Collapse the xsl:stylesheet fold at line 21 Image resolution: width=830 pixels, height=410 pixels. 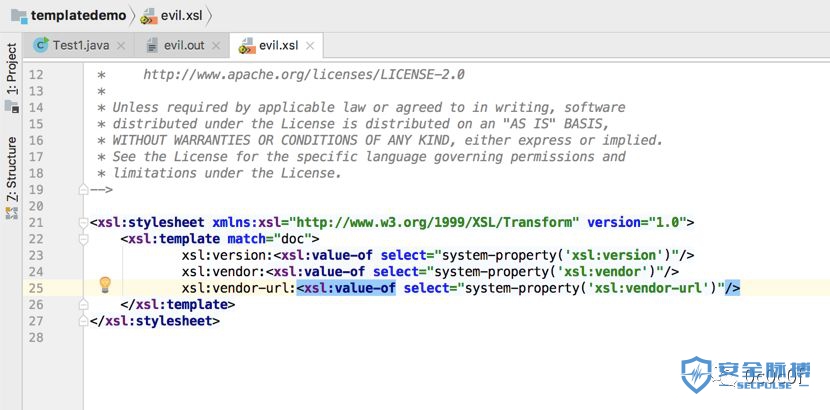click(83, 223)
